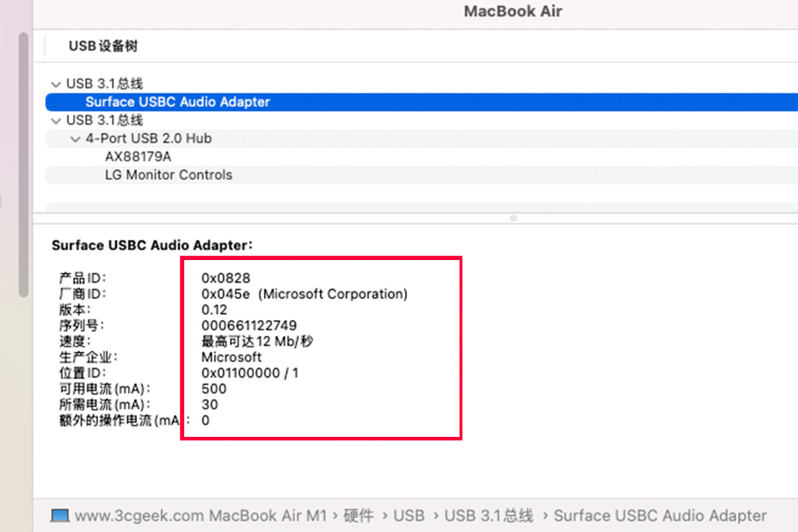
Task: Go to USB in the path bar
Action: click(408, 515)
